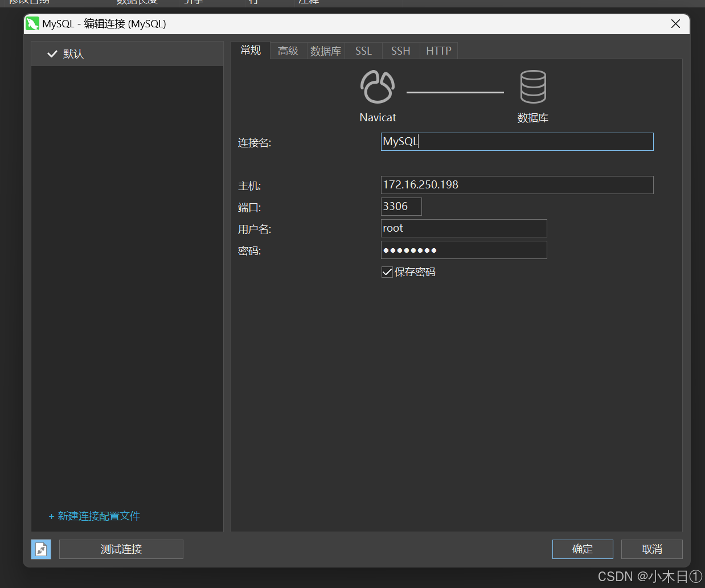
Task: Click the bottom-left profile shortcut icon button
Action: [41, 549]
